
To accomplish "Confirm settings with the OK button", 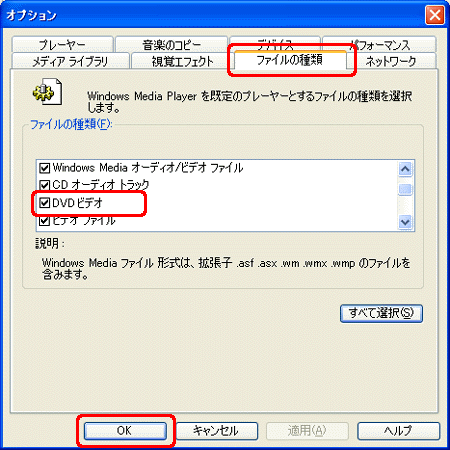I will coord(125,431).
